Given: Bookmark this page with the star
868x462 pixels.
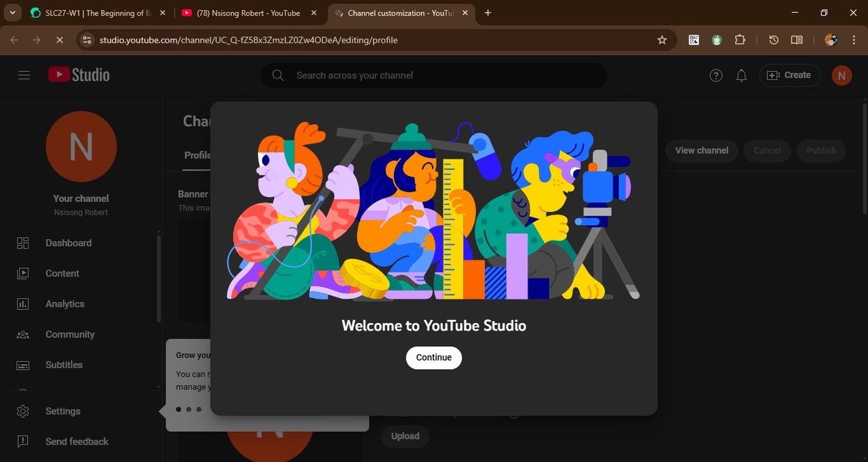Looking at the screenshot, I should click(662, 40).
